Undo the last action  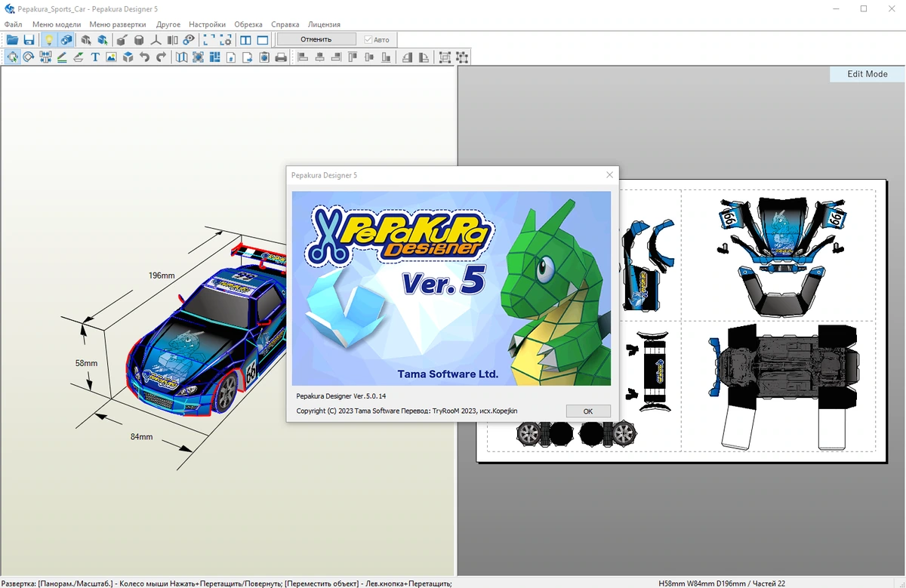click(x=144, y=57)
